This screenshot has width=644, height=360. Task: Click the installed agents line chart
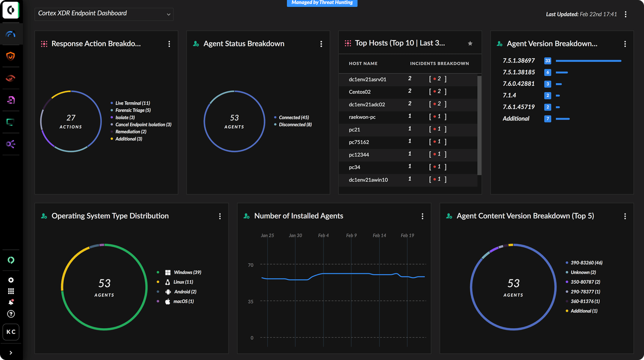coord(343,276)
